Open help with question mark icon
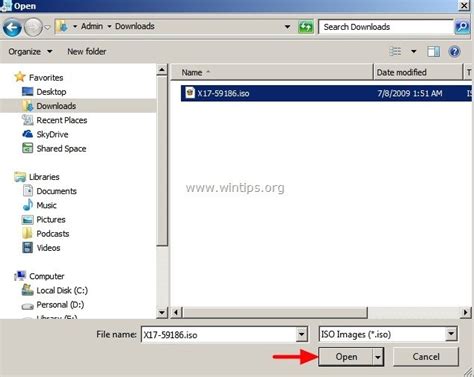Screen dimensions: 474x377 [x=454, y=52]
